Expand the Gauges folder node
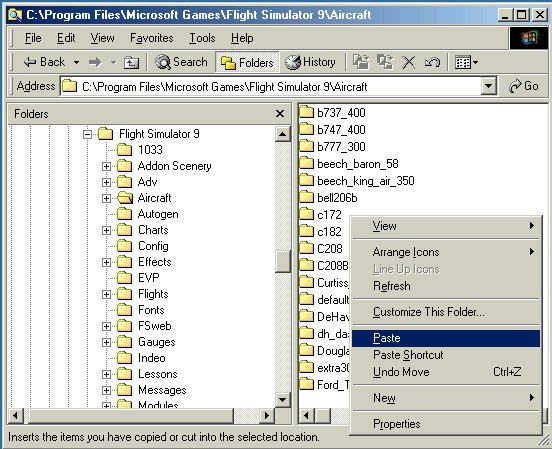552x449 pixels. (106, 342)
